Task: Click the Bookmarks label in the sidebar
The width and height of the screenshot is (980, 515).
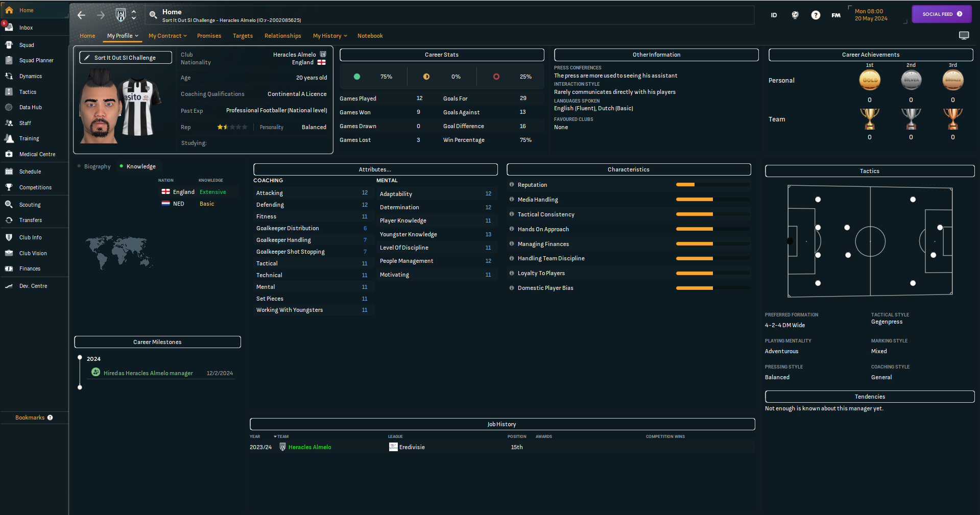Action: 30,418
